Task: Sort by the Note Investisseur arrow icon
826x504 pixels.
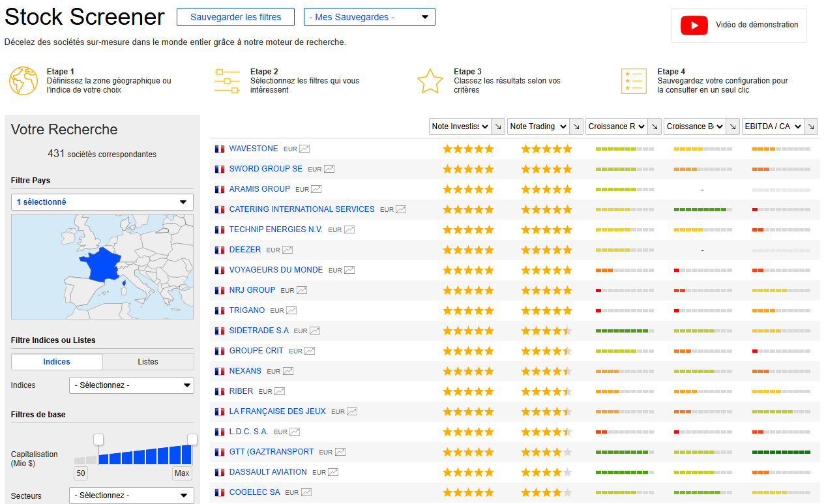Action: [x=497, y=126]
